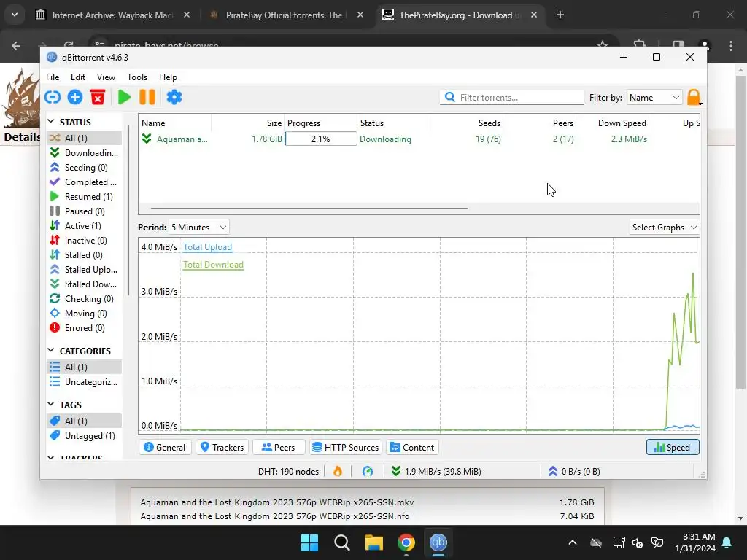The image size is (747, 560).
Task: Open the View menu
Action: click(x=106, y=77)
